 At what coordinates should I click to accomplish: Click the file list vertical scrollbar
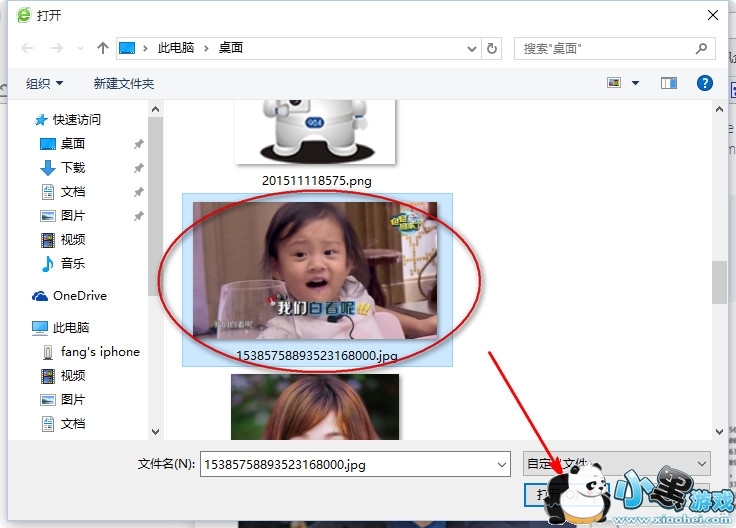(x=719, y=283)
